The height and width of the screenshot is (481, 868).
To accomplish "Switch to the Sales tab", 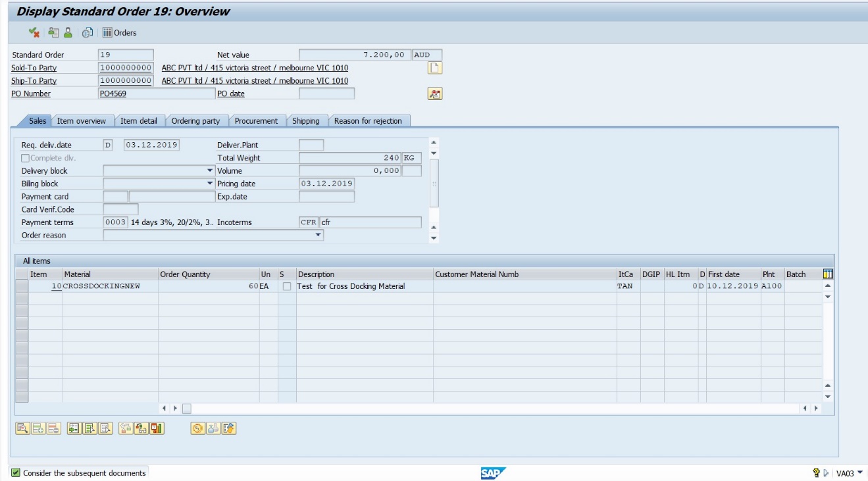I will pos(38,121).
